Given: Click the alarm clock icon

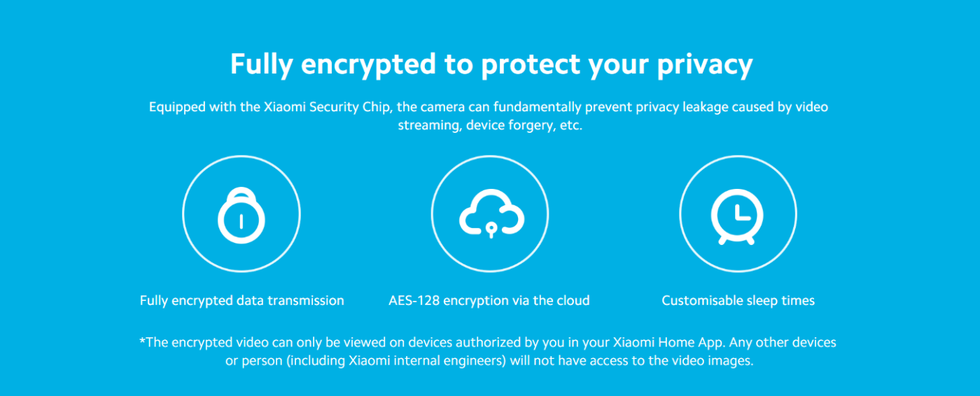Looking at the screenshot, I should point(738,215).
